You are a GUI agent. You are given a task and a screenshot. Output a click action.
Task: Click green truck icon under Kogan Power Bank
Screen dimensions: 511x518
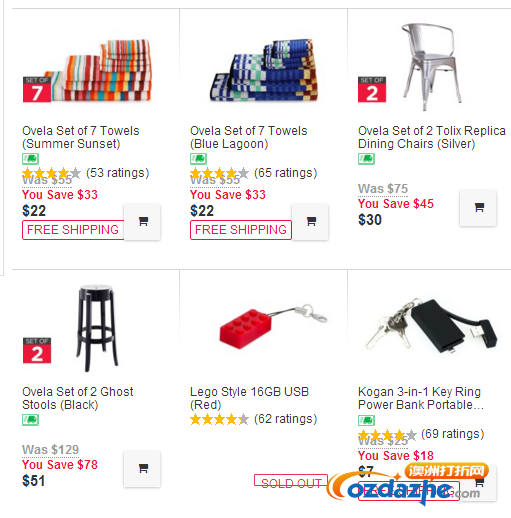click(367, 420)
